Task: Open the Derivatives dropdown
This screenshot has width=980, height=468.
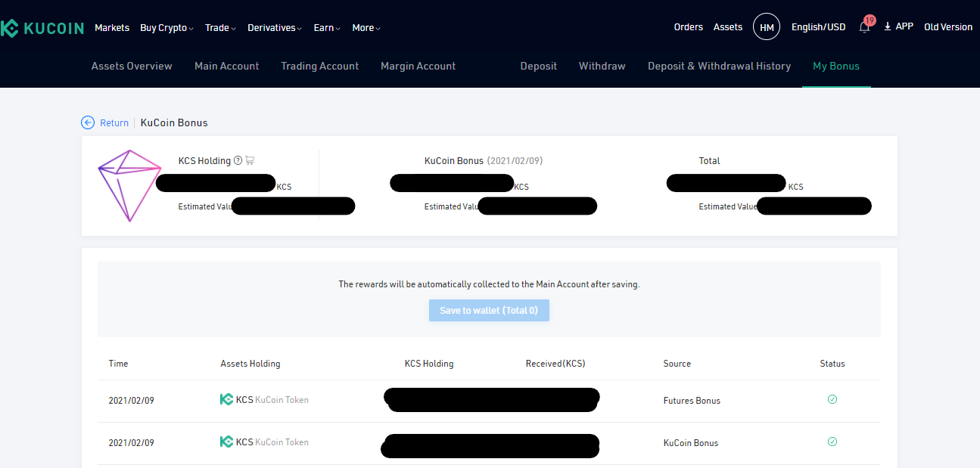Action: (x=275, y=28)
